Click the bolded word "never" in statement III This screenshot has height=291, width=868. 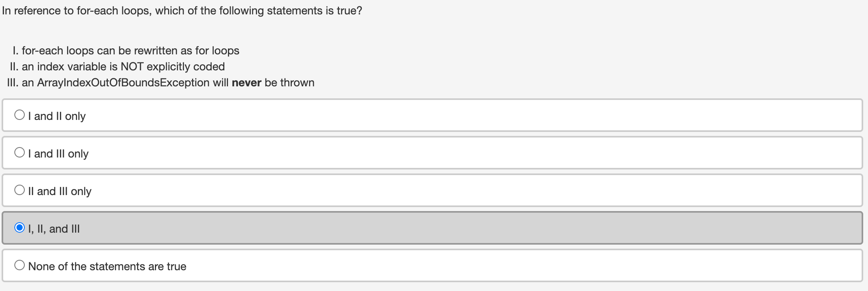(246, 83)
